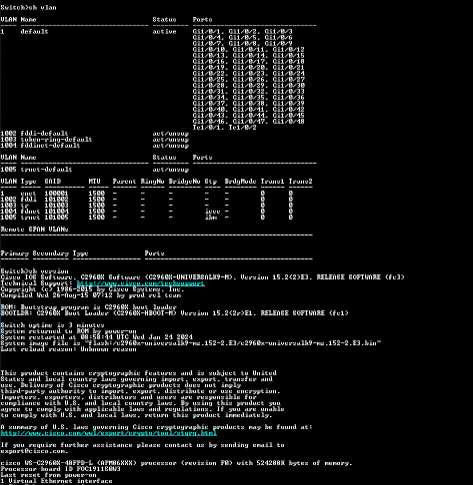Select the 'token-ring-default' VLAN name
The height and width of the screenshot is (485, 473).
pos(56,139)
